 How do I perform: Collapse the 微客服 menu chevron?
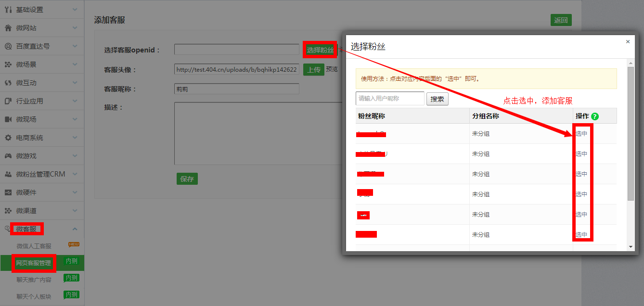tap(75, 229)
